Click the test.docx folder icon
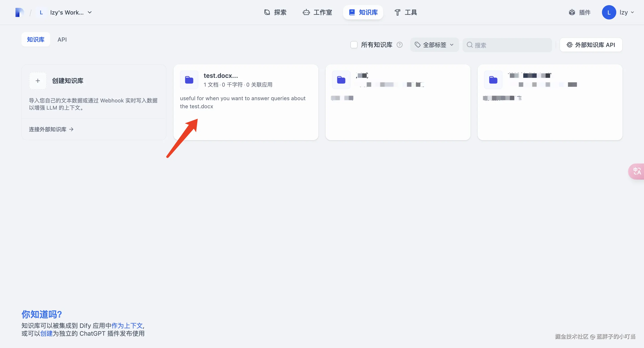Screen dimensions: 644x348 click(x=189, y=80)
